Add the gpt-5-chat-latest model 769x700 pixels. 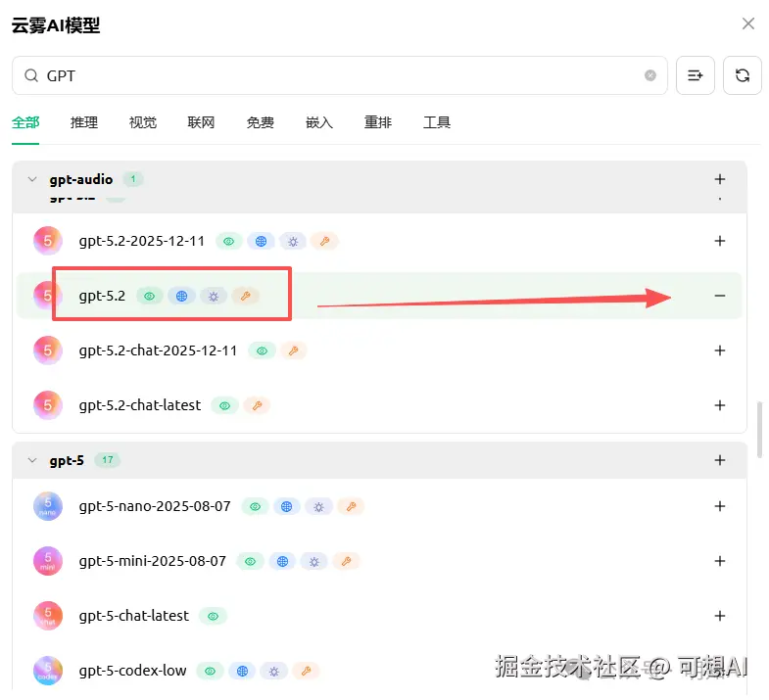tap(719, 616)
